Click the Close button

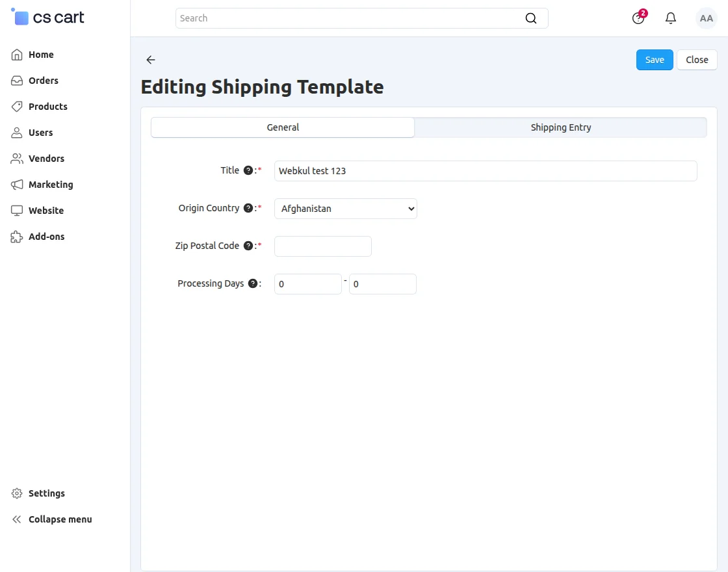[x=697, y=60]
